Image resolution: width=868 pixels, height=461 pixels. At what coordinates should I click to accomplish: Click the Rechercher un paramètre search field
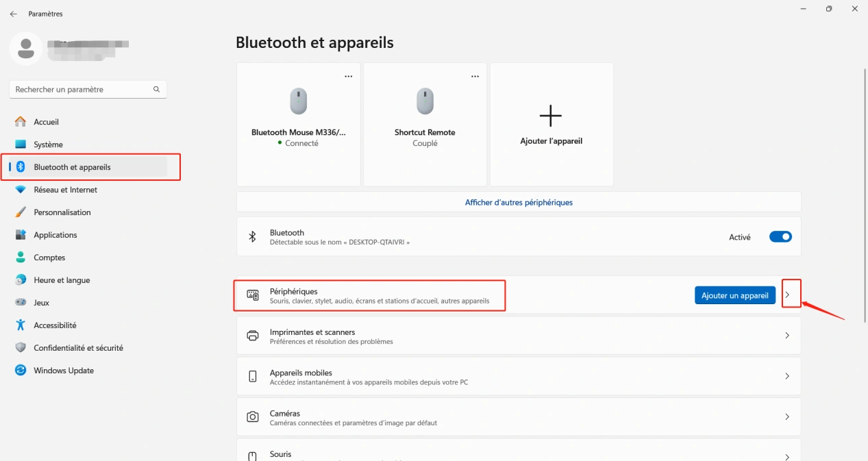pyautogui.click(x=81, y=90)
